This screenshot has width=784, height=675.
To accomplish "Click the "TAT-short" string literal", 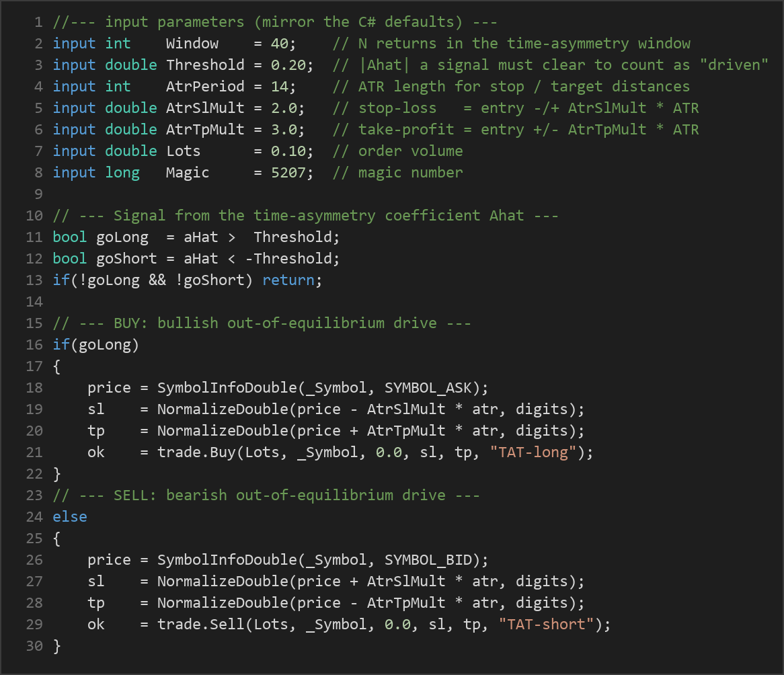I will 546,624.
